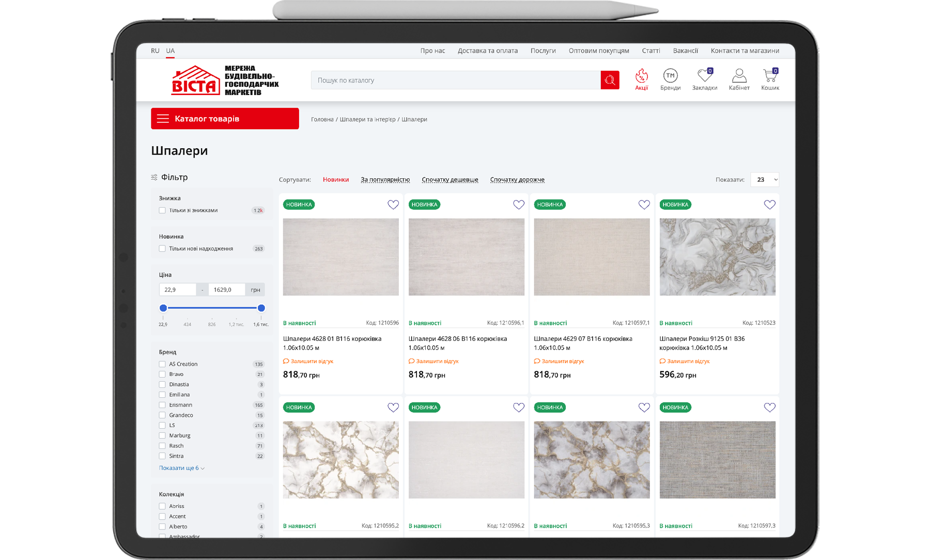Screen dimensions: 930x560
Task: Click the hamburger icon in Каталог товарів
Action: click(163, 118)
